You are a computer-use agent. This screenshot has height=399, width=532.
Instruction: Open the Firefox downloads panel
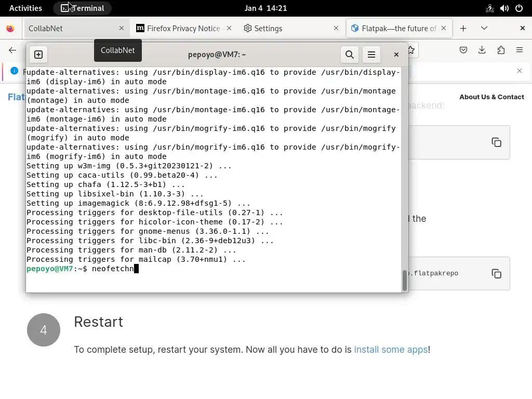pos(482,50)
